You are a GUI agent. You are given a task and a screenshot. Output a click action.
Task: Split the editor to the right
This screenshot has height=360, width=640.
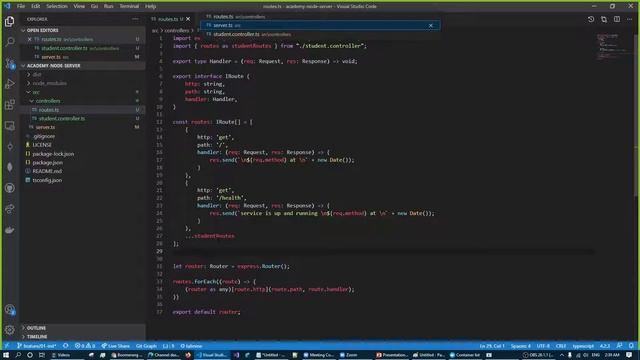coord(617,19)
